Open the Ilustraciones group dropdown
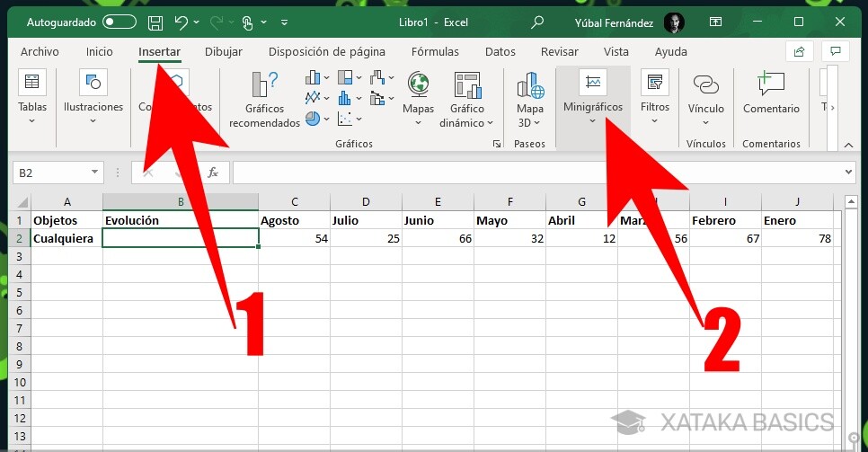Viewport: 868px width, 452px height. (93, 97)
